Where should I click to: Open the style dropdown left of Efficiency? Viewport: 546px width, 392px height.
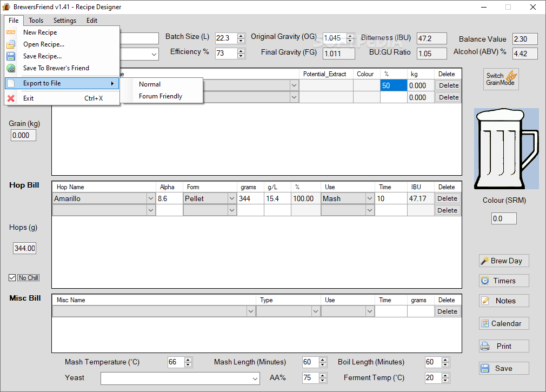[154, 54]
